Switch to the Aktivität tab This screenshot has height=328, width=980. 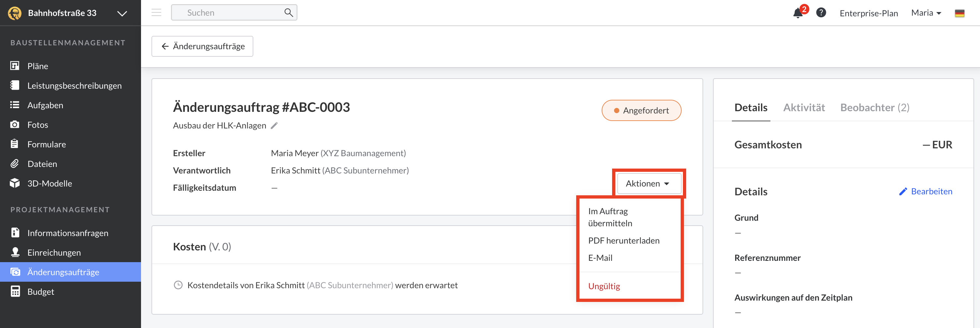804,108
